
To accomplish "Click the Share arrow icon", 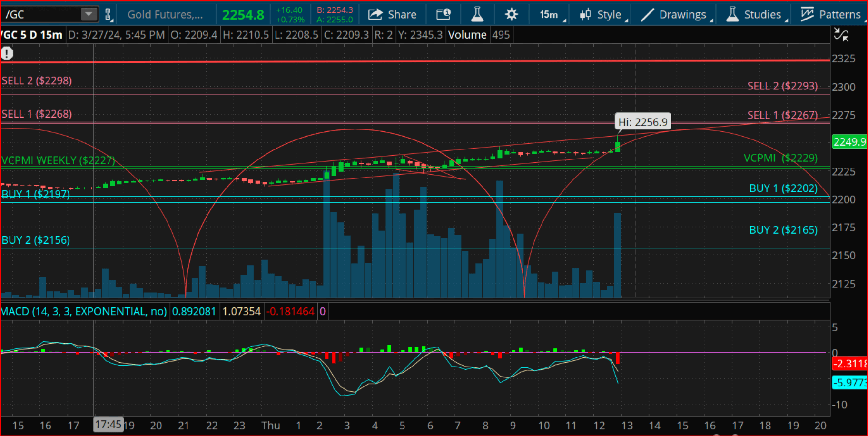I will [x=375, y=15].
